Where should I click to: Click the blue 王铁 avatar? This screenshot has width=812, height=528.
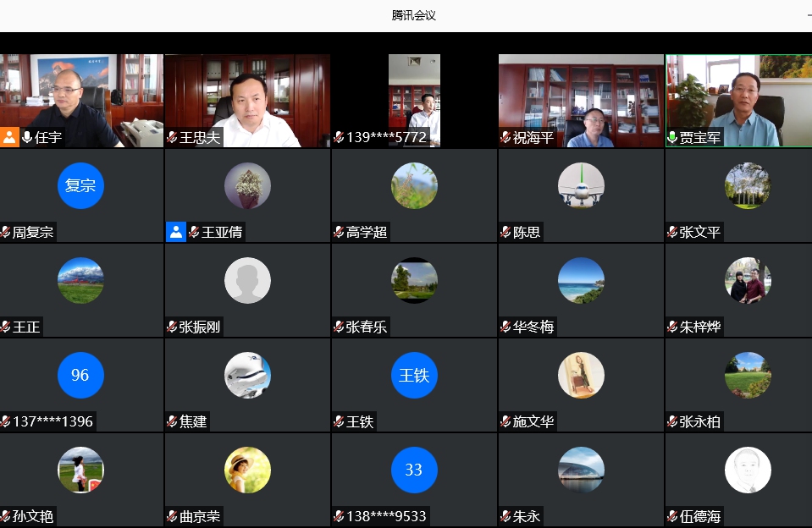click(414, 375)
